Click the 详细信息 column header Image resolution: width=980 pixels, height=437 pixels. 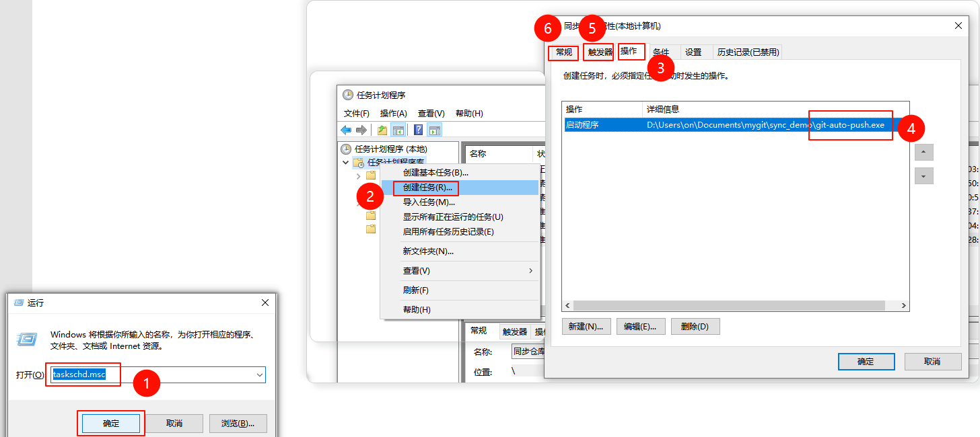point(775,109)
